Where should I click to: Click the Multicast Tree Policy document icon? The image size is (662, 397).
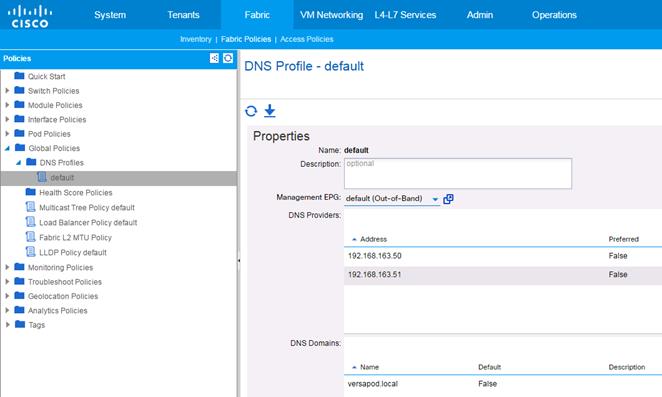pos(30,207)
